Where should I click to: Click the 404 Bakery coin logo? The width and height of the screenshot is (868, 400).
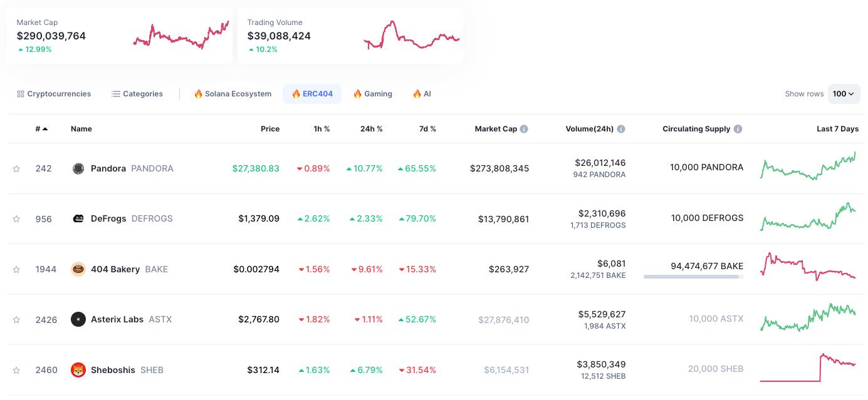pos(78,269)
